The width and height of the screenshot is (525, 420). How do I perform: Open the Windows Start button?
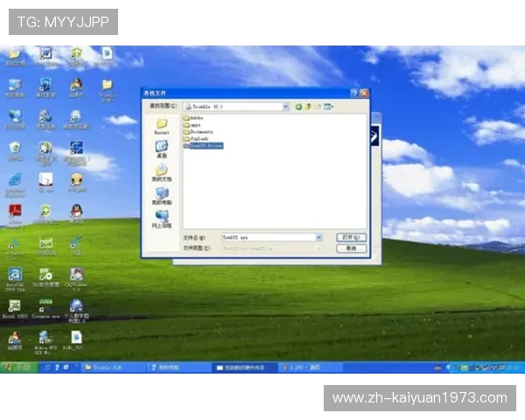(x=17, y=367)
